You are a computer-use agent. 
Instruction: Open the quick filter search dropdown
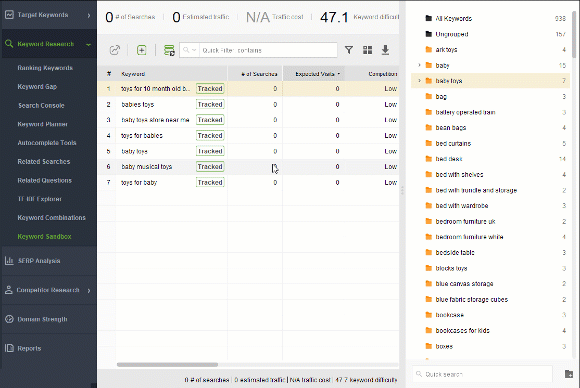(189, 50)
